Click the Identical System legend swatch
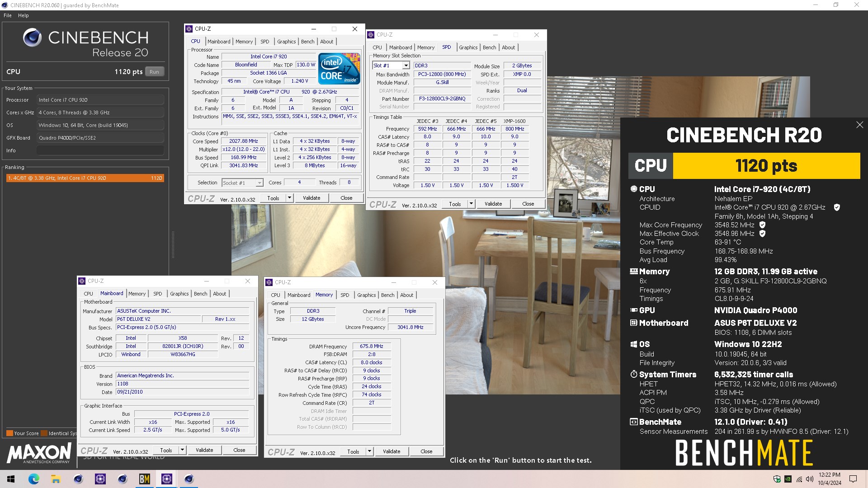This screenshot has height=488, width=868. (44, 433)
